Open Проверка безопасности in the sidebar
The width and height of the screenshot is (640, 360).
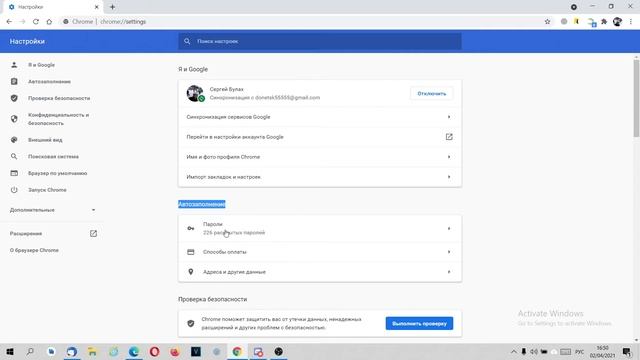pyautogui.click(x=59, y=98)
